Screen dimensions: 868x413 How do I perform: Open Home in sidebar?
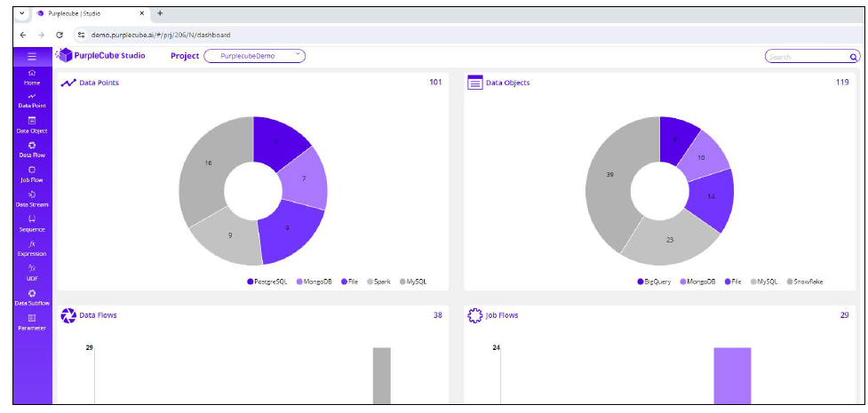coord(32,78)
